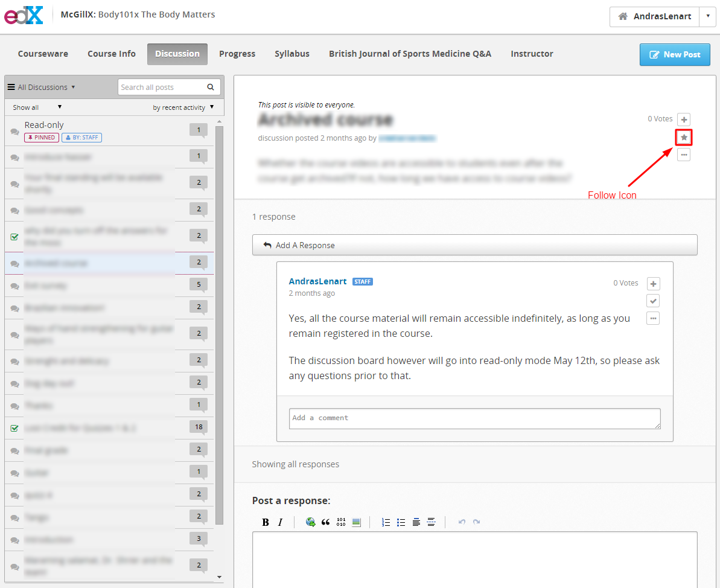
Task: Click the thread list scroll down arrow
Action: (x=219, y=577)
